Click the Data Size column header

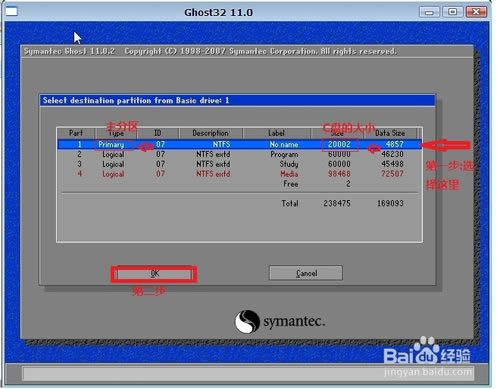[390, 133]
